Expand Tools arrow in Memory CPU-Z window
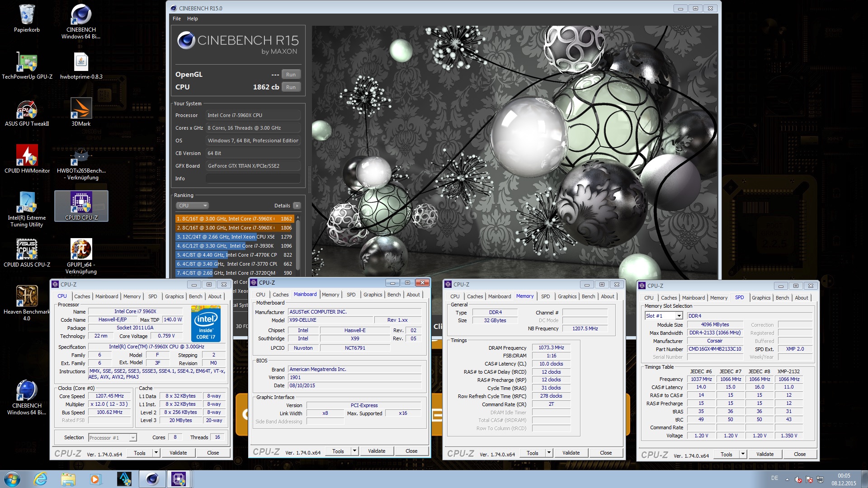This screenshot has width=868, height=488. tap(549, 453)
